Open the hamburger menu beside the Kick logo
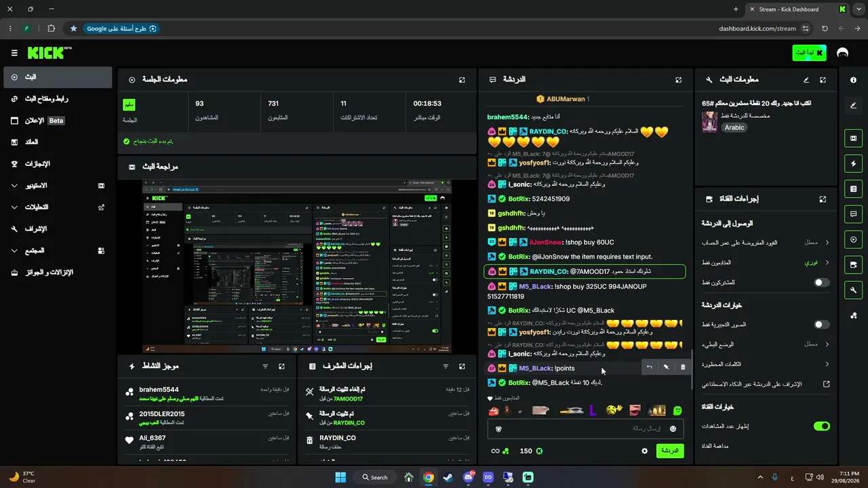Image resolution: width=868 pixels, height=488 pixels. [14, 53]
